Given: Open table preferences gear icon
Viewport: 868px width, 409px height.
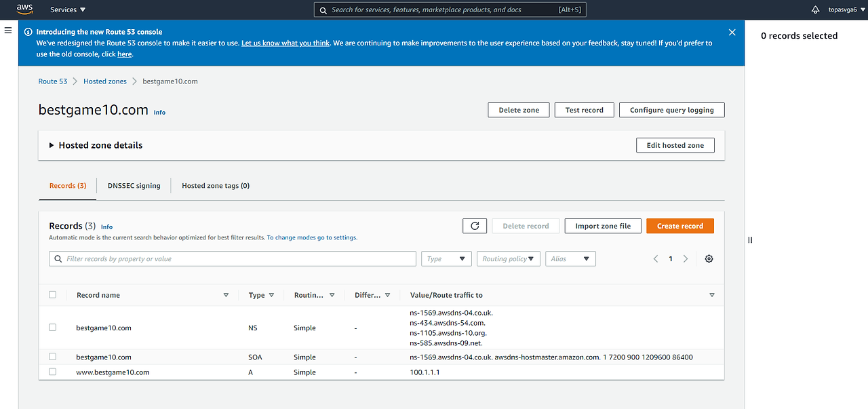Looking at the screenshot, I should 709,258.
